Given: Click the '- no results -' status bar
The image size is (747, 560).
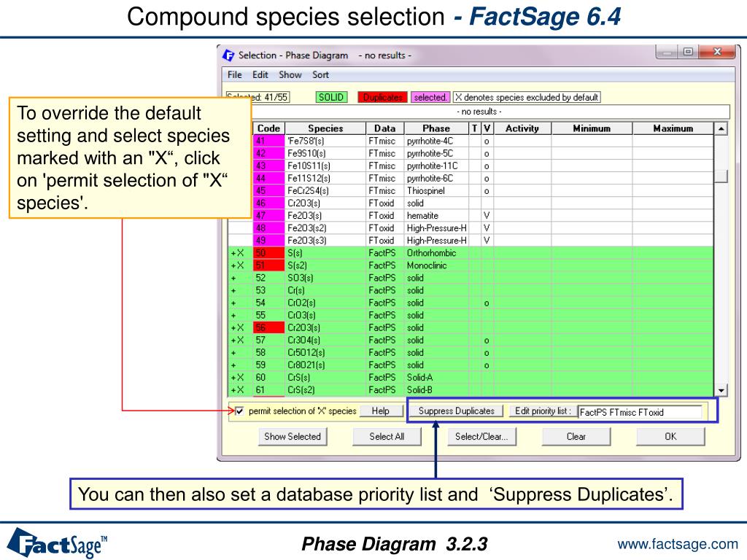Looking at the screenshot, I should tap(479, 112).
